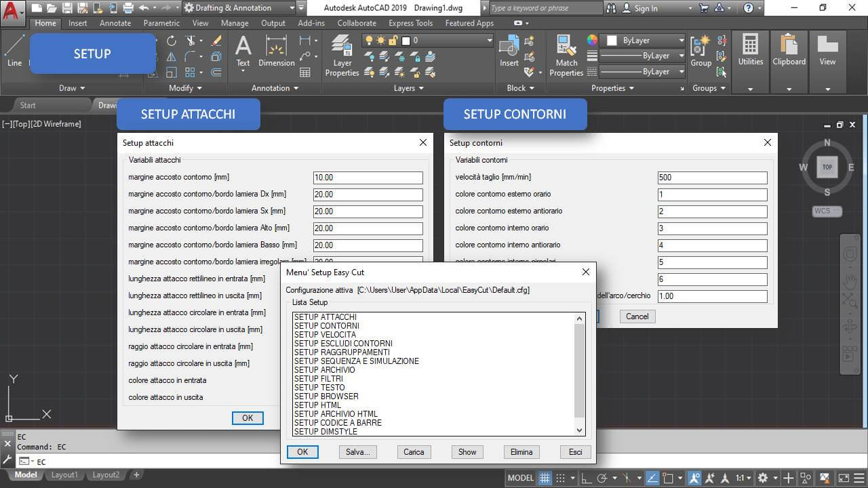Insert a Table from Annotation panel
This screenshot has width=868, height=488.
[305, 72]
